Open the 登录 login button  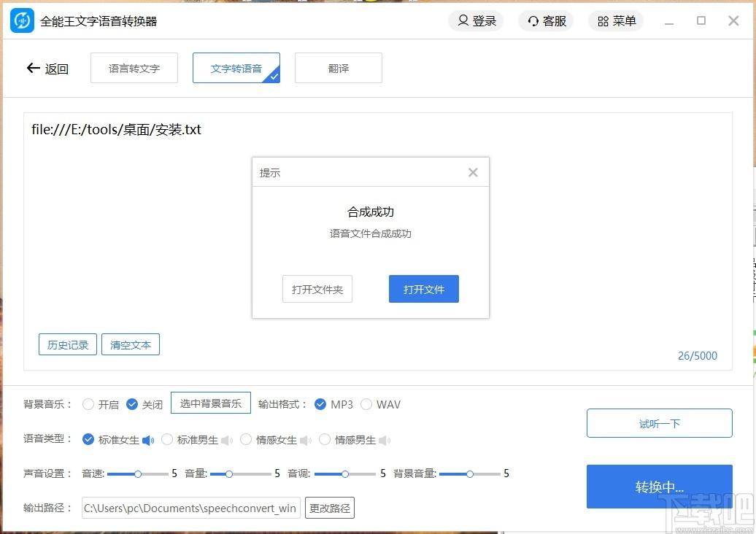(x=476, y=20)
